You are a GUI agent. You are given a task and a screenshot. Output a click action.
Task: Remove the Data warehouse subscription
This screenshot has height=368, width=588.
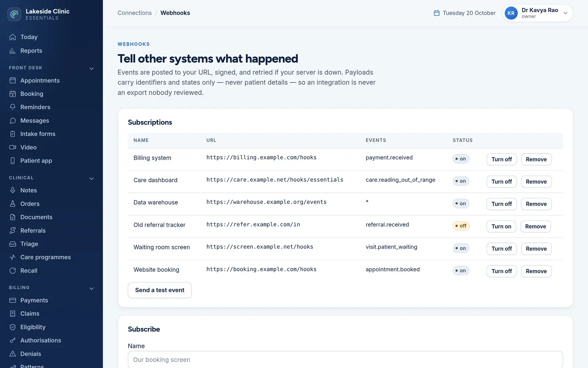tap(536, 204)
